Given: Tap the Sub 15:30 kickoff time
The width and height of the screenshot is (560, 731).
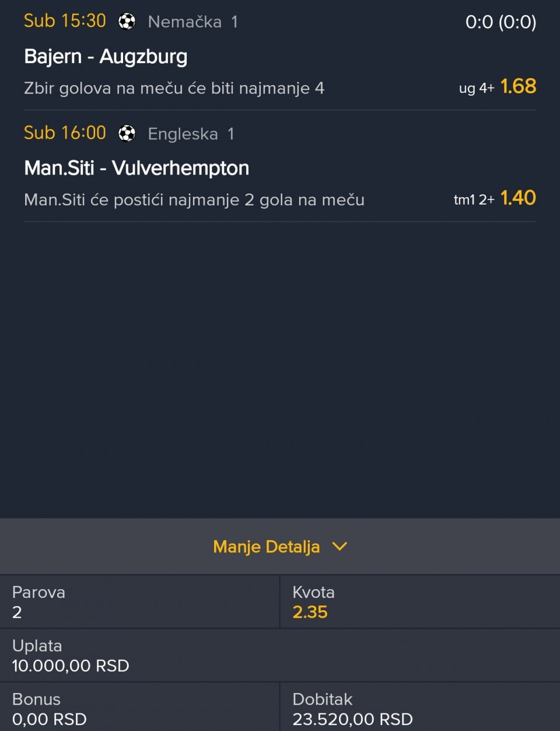Looking at the screenshot, I should click(65, 21).
